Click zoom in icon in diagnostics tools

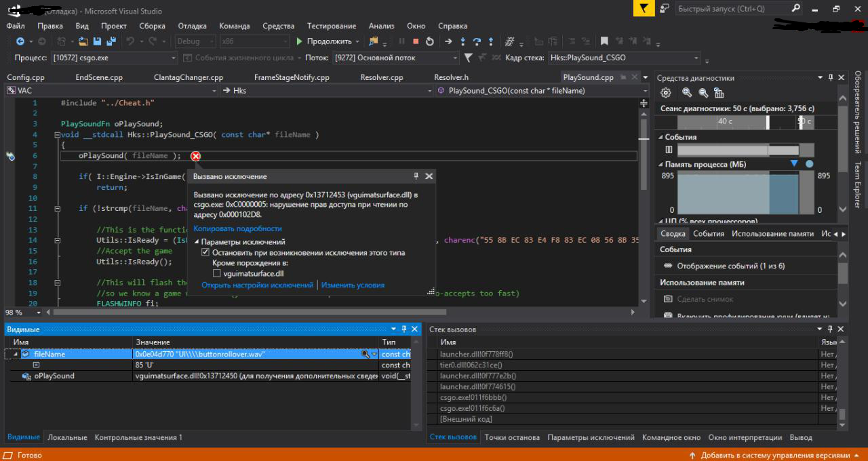(687, 93)
